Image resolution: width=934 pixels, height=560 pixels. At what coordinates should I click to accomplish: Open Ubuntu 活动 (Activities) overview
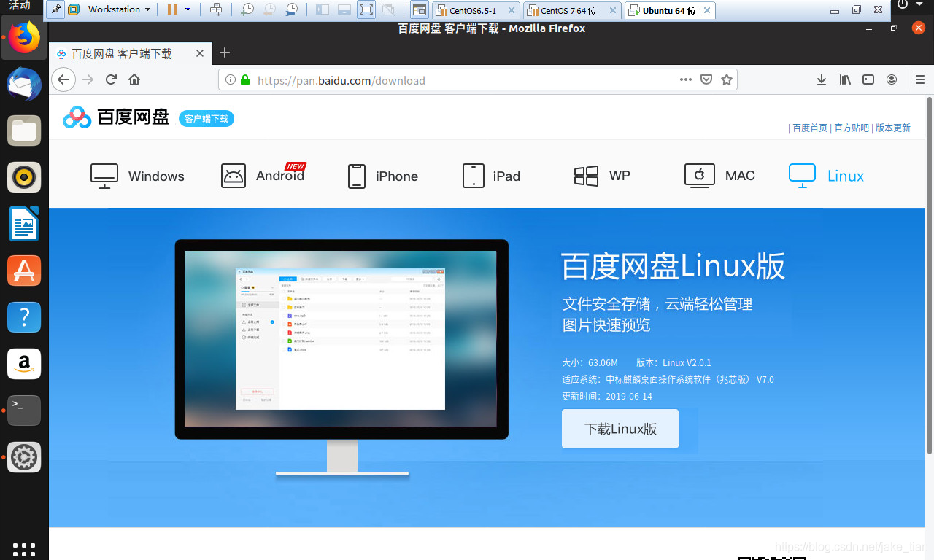click(x=20, y=6)
